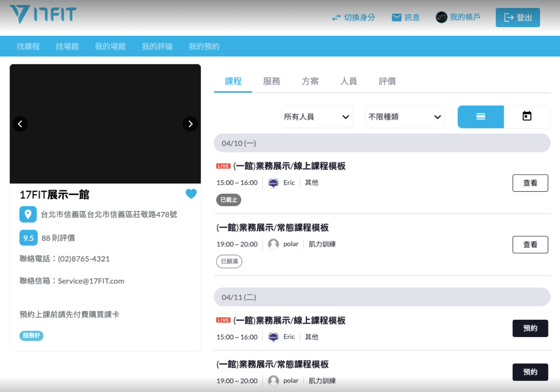Click LIVE badge on 04/10 線上課程模板
The image size is (560, 392).
(223, 166)
